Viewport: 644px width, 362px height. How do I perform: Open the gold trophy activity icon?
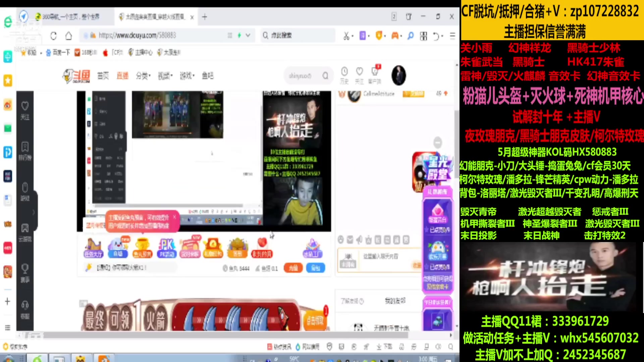point(142,248)
